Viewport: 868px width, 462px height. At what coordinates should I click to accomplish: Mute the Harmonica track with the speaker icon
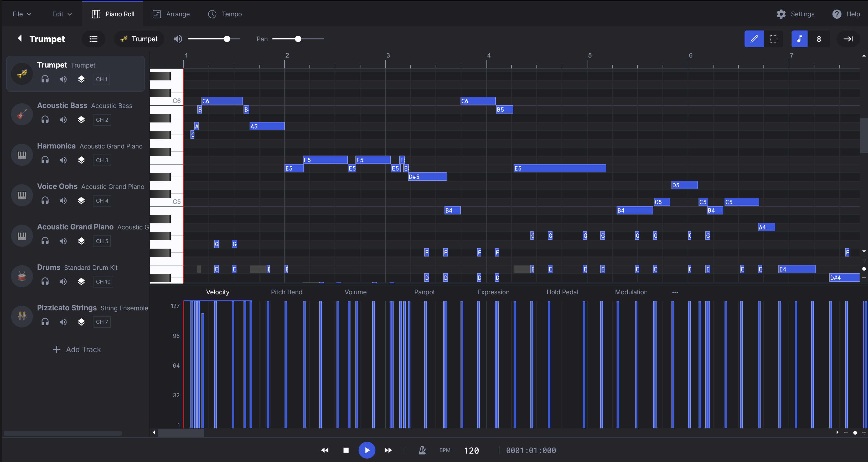point(63,160)
